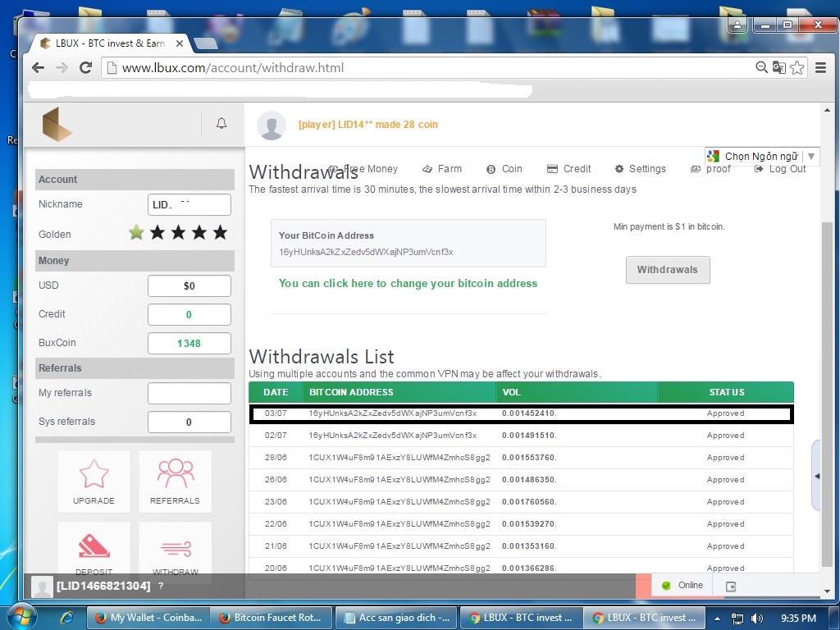Click the UPGRADE star tile

pyautogui.click(x=94, y=482)
